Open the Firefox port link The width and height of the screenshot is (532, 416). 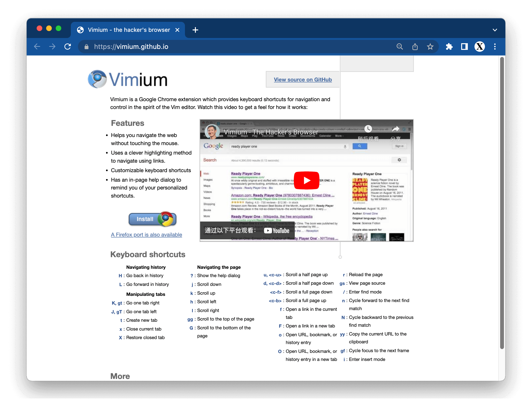[x=146, y=235]
